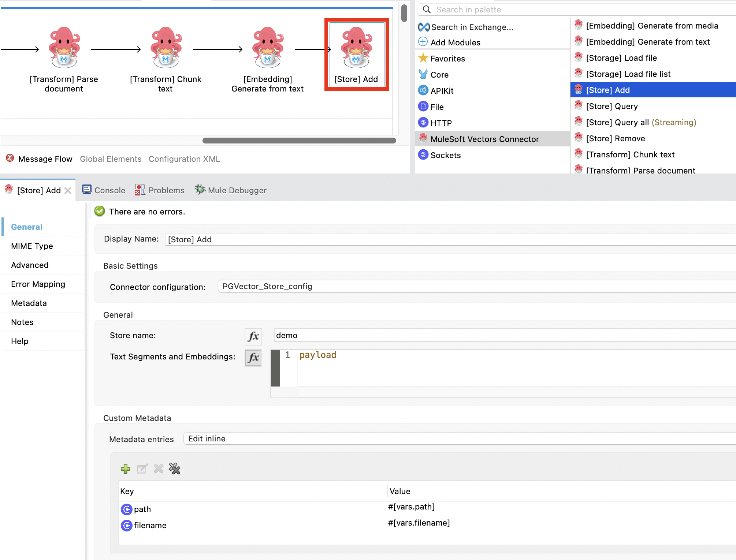The width and height of the screenshot is (736, 560).
Task: Open the Error Mapping section
Action: tap(43, 284)
